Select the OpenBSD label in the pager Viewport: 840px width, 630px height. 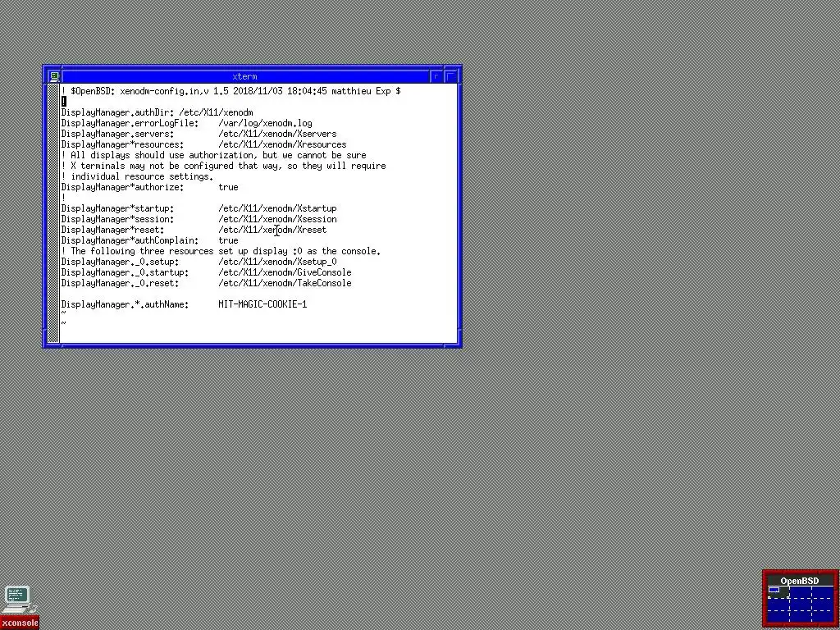pyautogui.click(x=799, y=581)
